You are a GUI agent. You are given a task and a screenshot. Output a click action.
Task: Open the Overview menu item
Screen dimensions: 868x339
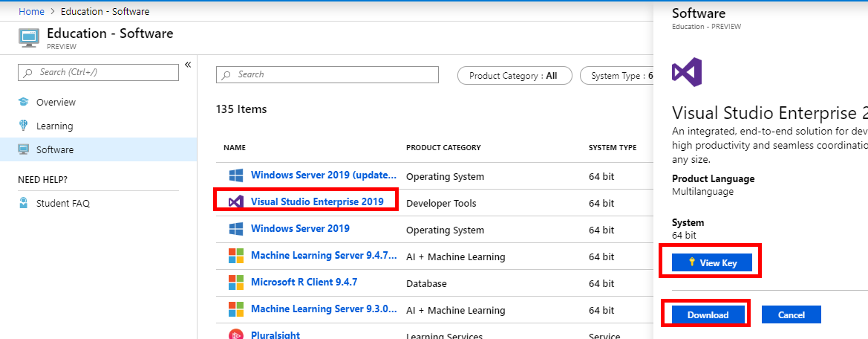point(56,103)
